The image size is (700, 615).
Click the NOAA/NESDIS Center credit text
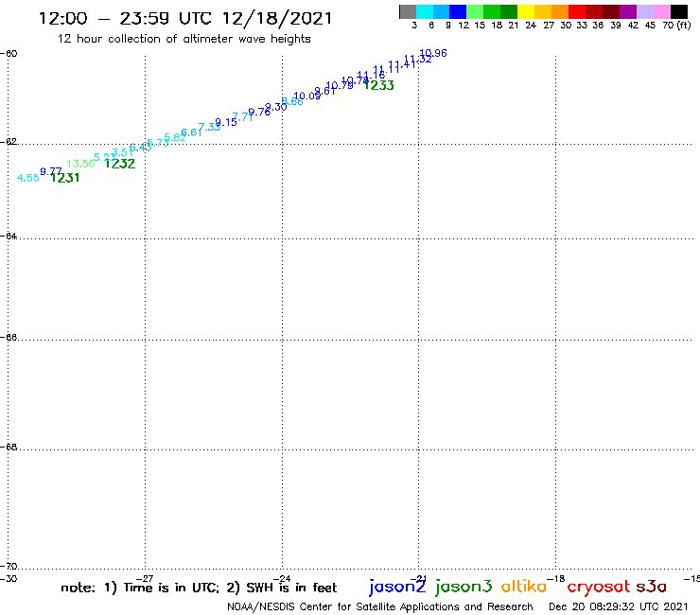click(x=380, y=607)
